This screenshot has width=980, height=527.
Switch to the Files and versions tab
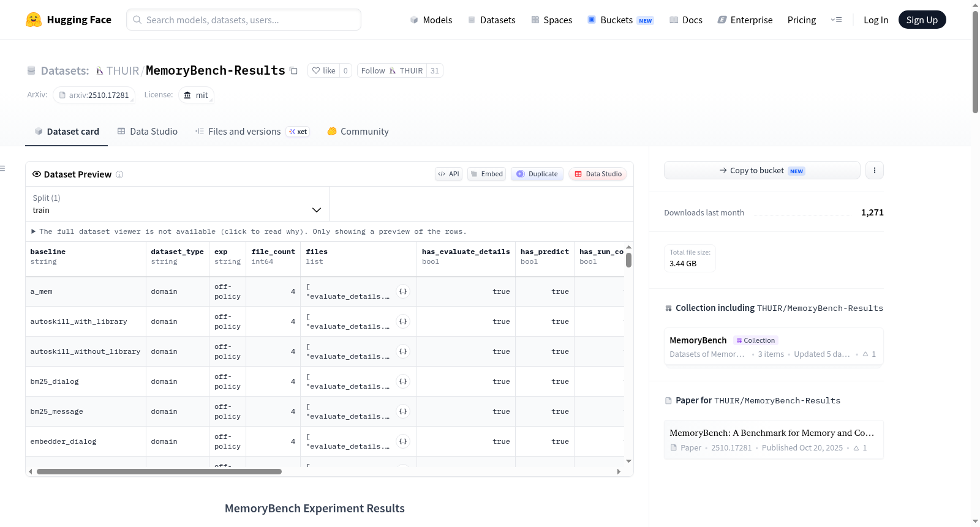(x=252, y=132)
